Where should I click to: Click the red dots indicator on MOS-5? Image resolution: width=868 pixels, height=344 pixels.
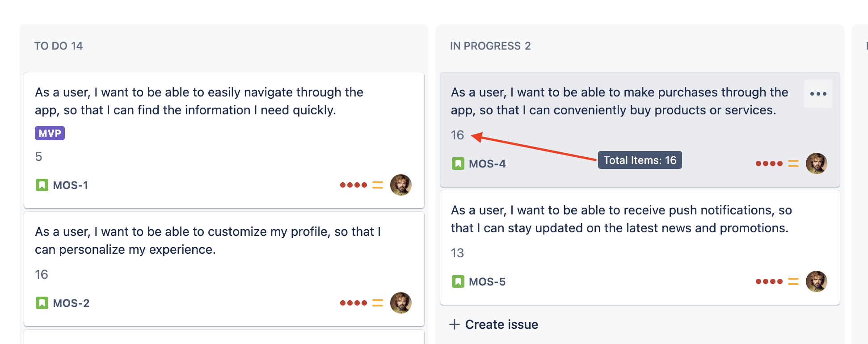769,281
